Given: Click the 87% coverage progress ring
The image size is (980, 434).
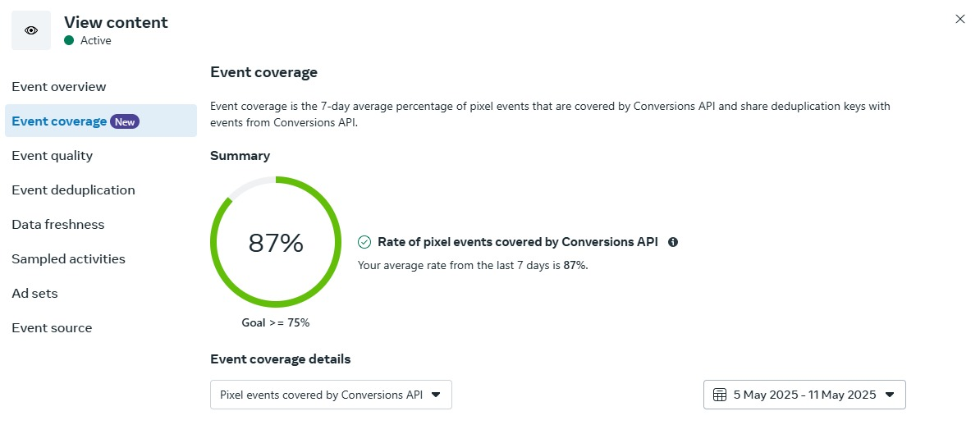Looking at the screenshot, I should click(x=276, y=242).
